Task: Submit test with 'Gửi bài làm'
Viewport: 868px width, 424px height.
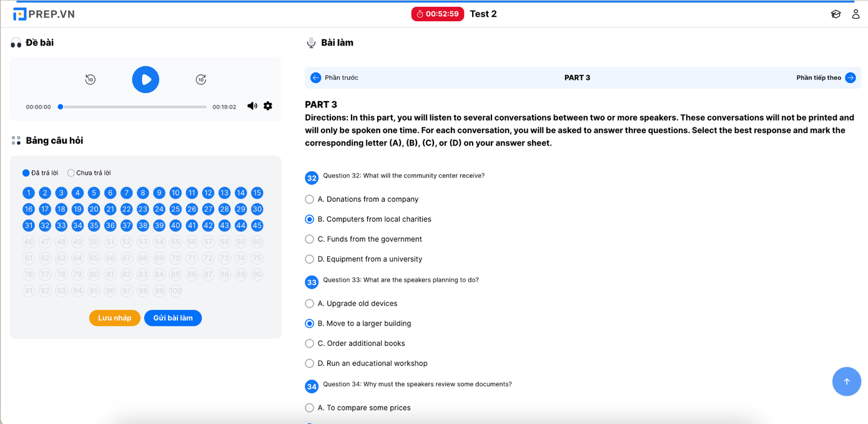Action: (173, 318)
